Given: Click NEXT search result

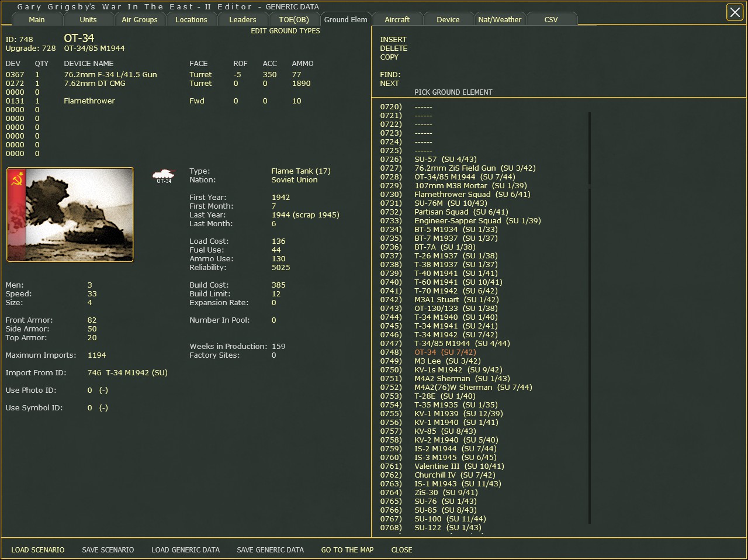Looking at the screenshot, I should pyautogui.click(x=389, y=84).
